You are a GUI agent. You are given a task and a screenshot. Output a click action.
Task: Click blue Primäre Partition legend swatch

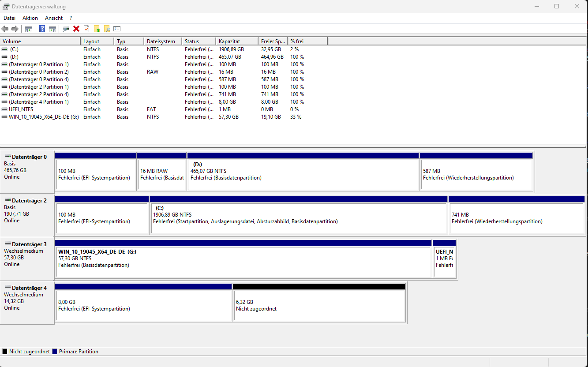(x=55, y=352)
